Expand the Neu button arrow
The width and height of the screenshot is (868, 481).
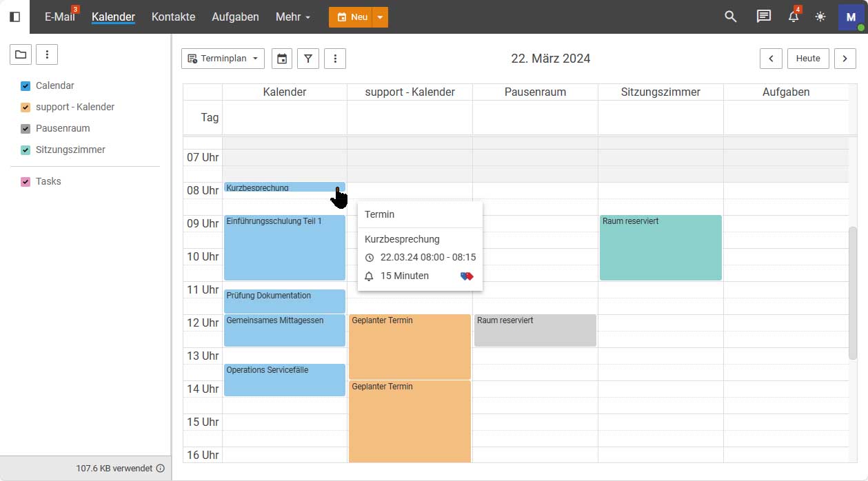(380, 17)
